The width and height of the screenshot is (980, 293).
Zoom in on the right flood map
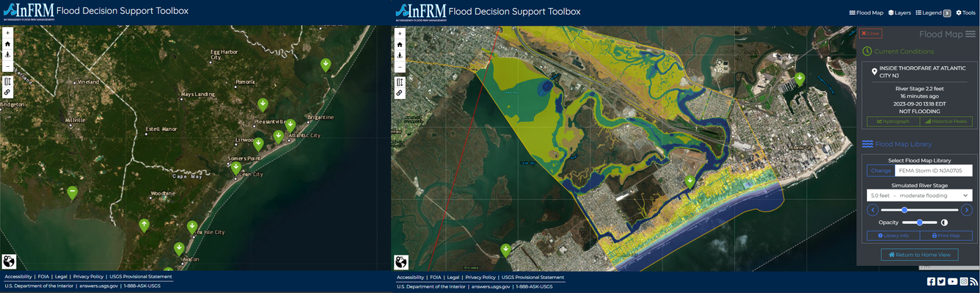pyautogui.click(x=400, y=34)
